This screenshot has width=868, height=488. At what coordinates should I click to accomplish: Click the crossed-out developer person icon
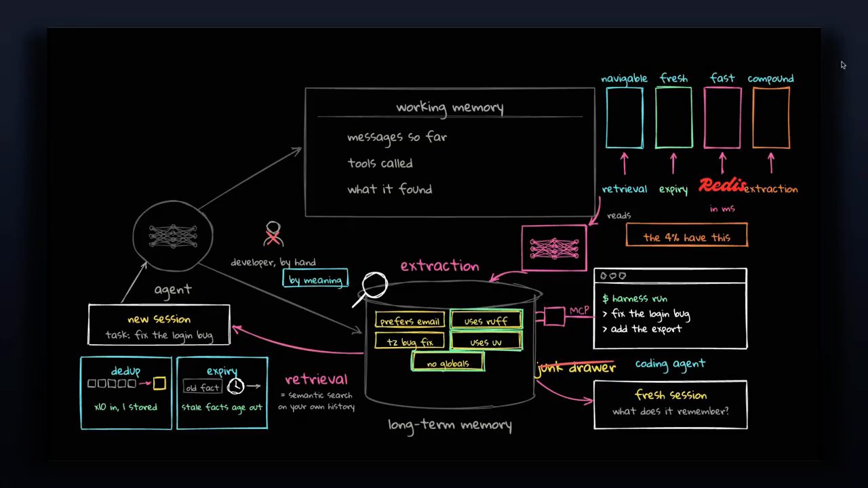tap(273, 235)
